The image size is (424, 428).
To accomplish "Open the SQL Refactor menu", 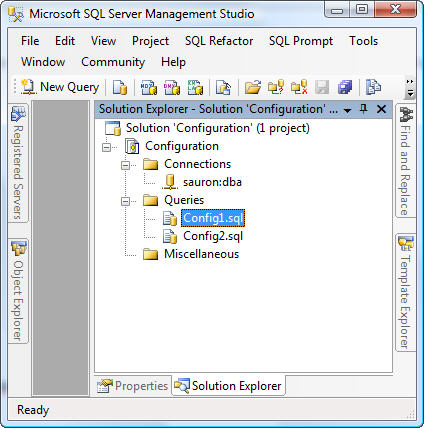I will 219,41.
